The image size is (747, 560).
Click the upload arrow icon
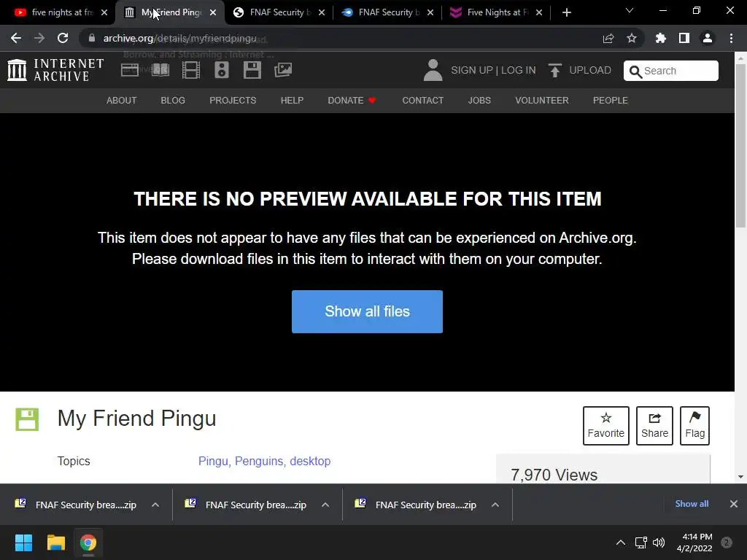tap(555, 71)
